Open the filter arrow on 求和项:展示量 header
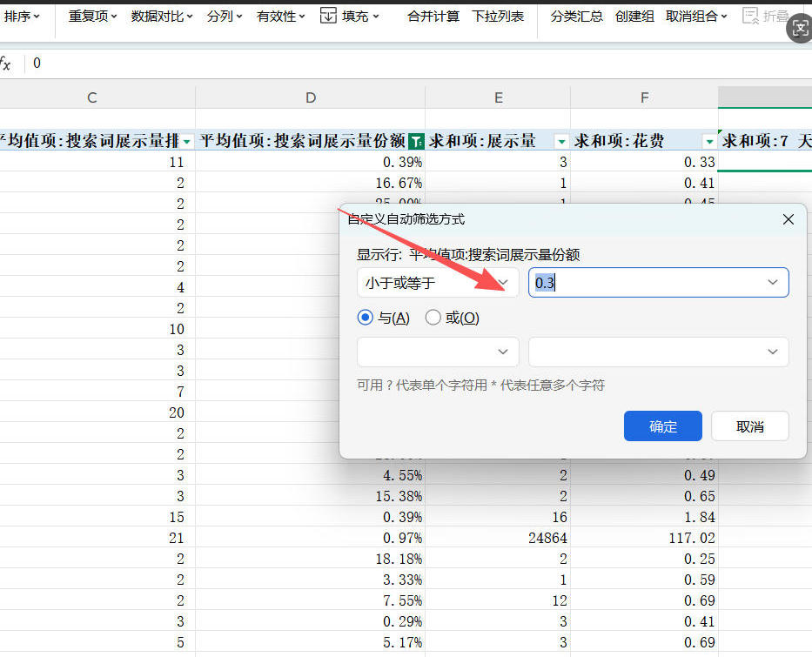The height and width of the screenshot is (657, 812). (x=561, y=141)
